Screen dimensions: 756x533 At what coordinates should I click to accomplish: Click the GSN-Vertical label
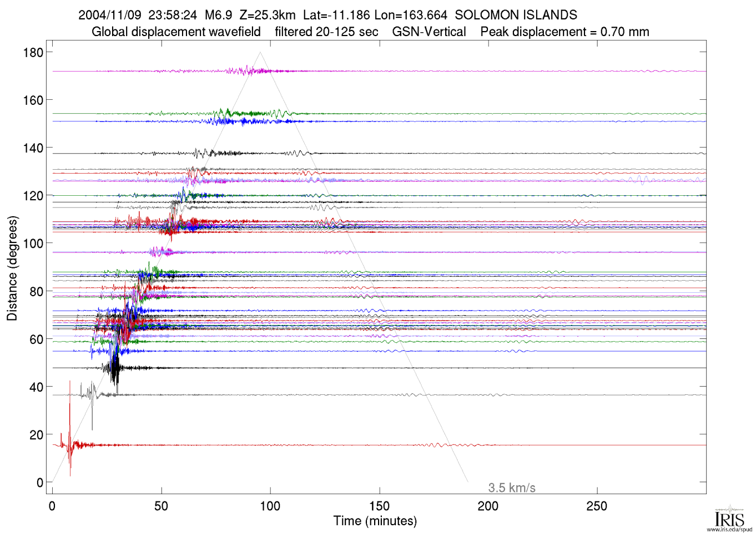[429, 32]
